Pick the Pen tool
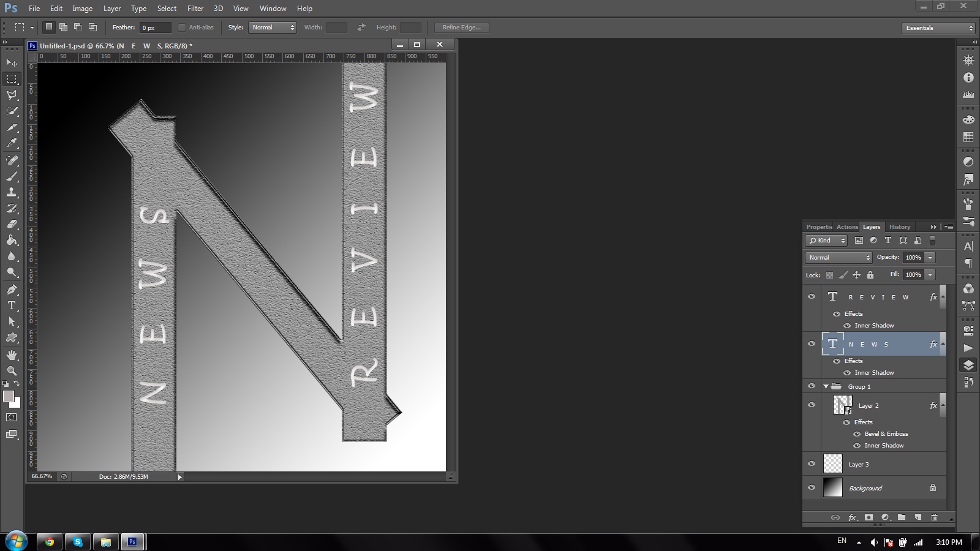This screenshot has height=551, width=980. pyautogui.click(x=12, y=290)
